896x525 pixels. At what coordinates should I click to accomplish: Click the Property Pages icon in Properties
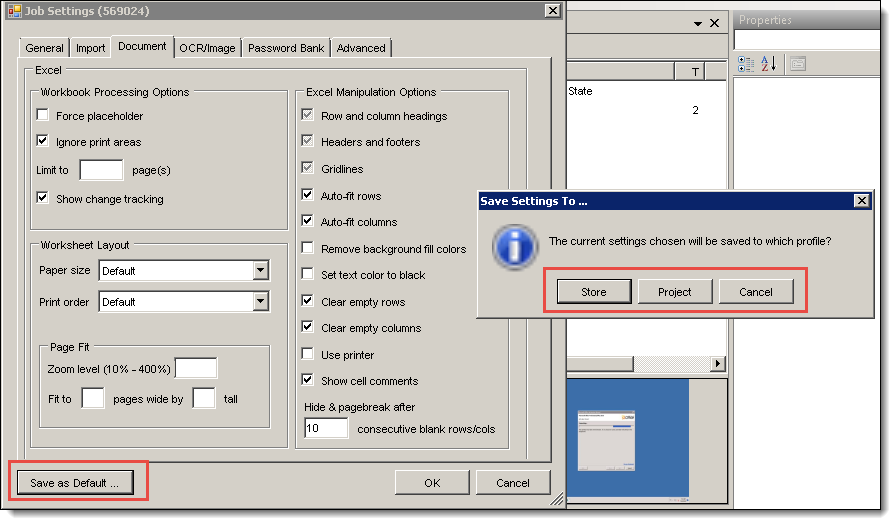(797, 64)
